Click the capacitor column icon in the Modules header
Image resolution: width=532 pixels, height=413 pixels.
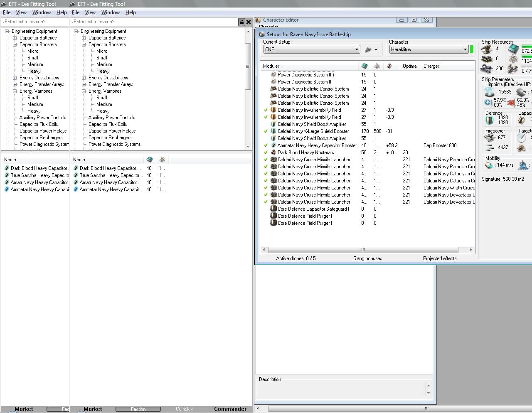click(x=389, y=66)
